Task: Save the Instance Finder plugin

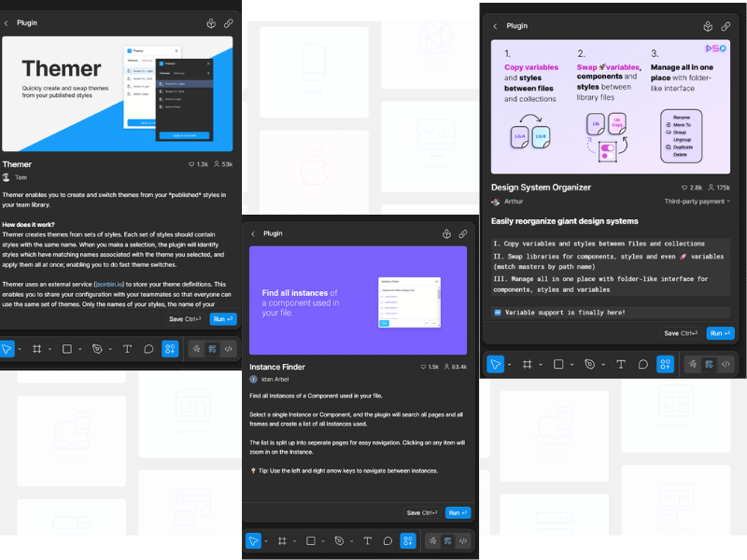Action: click(x=422, y=512)
